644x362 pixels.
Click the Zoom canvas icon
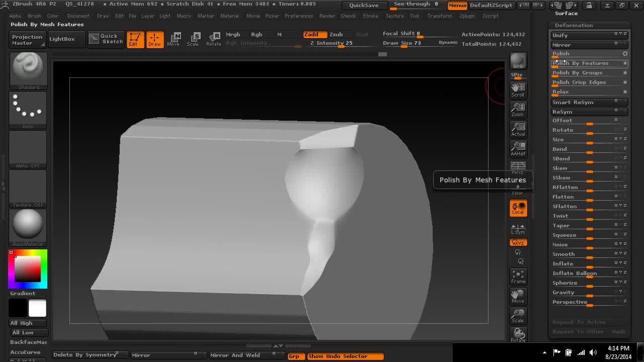pos(518,109)
